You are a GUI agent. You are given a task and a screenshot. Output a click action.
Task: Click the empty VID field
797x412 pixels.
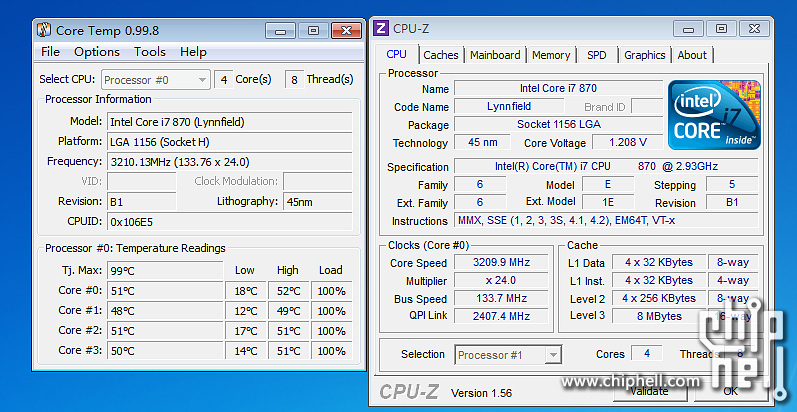pos(142,181)
